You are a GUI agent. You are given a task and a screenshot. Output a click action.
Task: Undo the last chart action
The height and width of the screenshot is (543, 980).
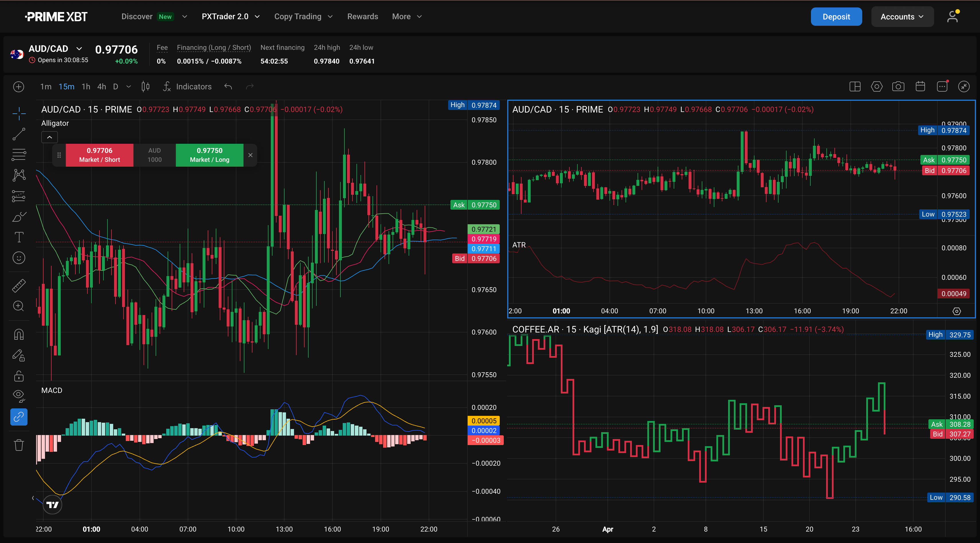point(228,87)
